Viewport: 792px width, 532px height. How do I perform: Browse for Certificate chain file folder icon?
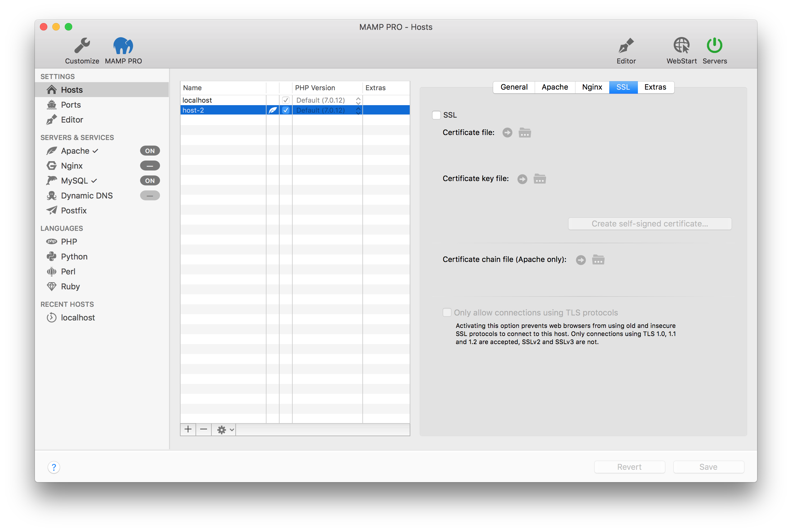pos(598,259)
